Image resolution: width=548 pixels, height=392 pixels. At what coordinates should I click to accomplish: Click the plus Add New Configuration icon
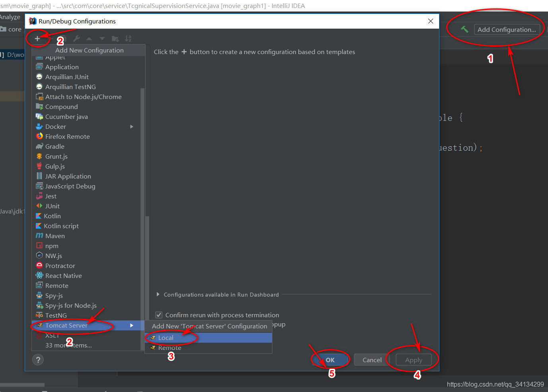tap(37, 39)
